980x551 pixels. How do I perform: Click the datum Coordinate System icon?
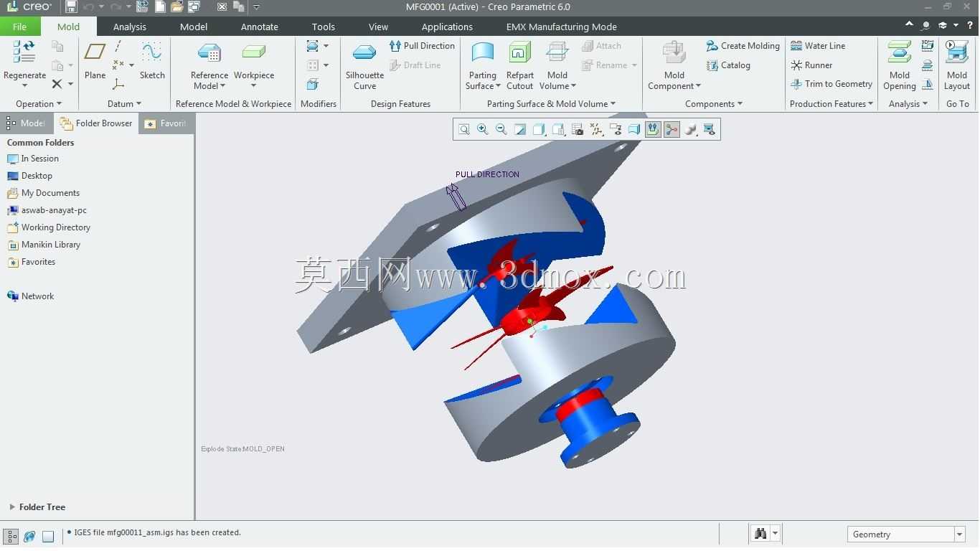tap(118, 84)
